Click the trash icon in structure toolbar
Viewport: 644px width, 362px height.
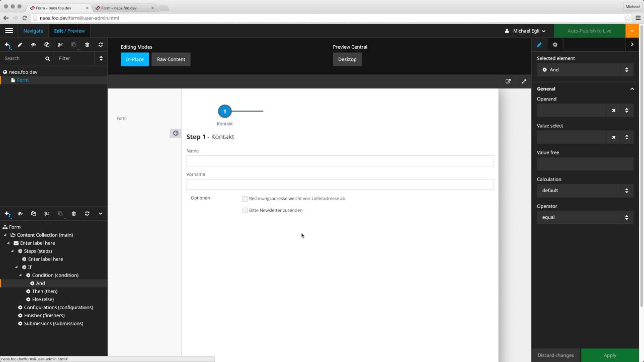click(73, 214)
